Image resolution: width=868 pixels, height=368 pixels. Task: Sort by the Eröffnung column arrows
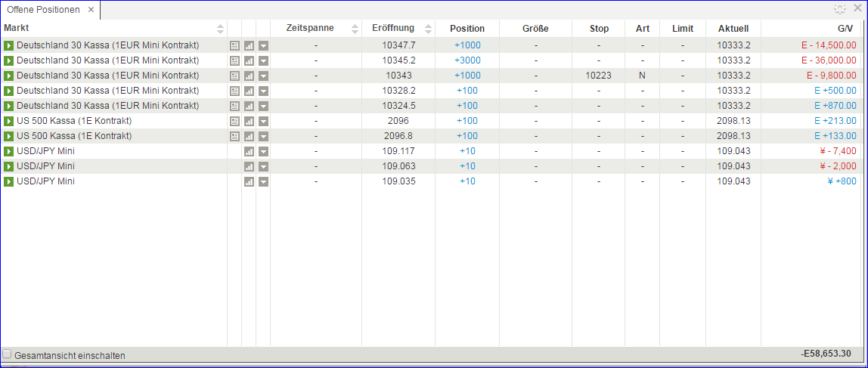point(428,29)
